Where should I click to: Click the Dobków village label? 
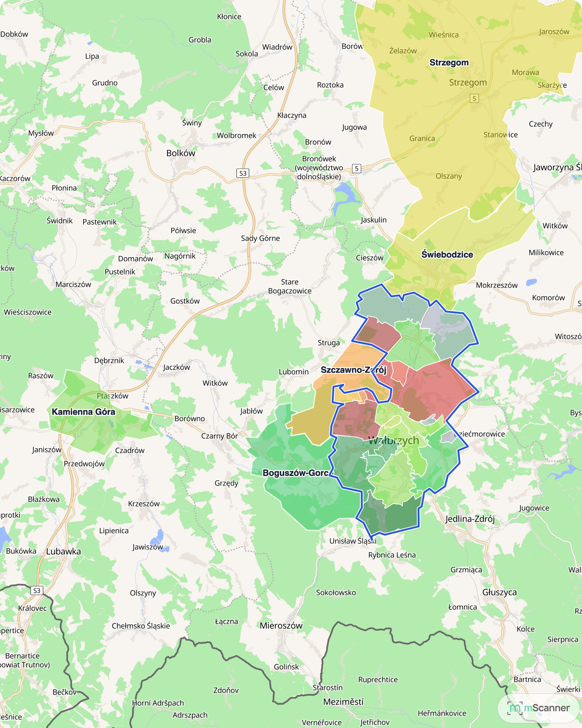[x=14, y=34]
